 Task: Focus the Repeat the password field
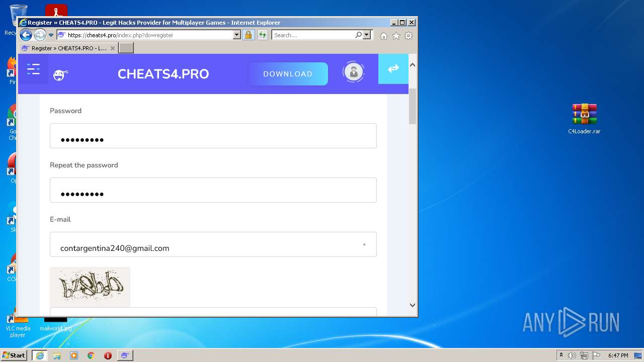click(x=213, y=190)
